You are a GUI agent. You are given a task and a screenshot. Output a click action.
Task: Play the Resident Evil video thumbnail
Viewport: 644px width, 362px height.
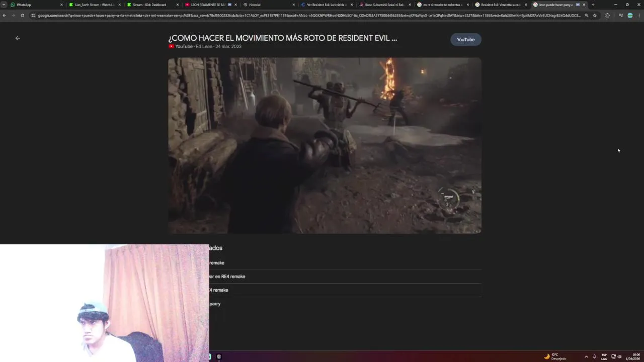pos(325,145)
